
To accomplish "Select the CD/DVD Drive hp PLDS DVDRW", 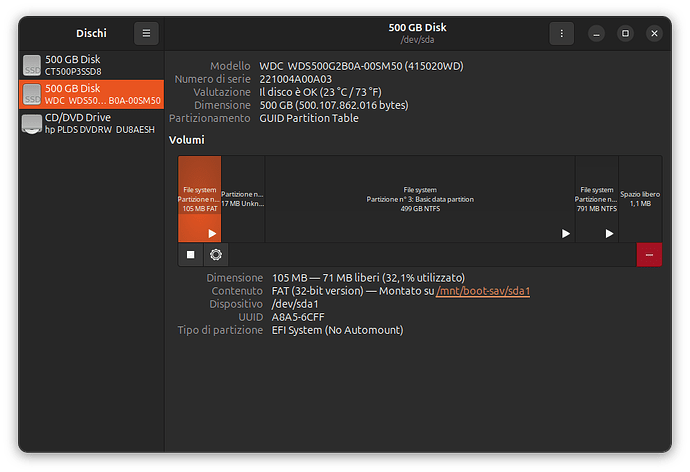I will (92, 123).
